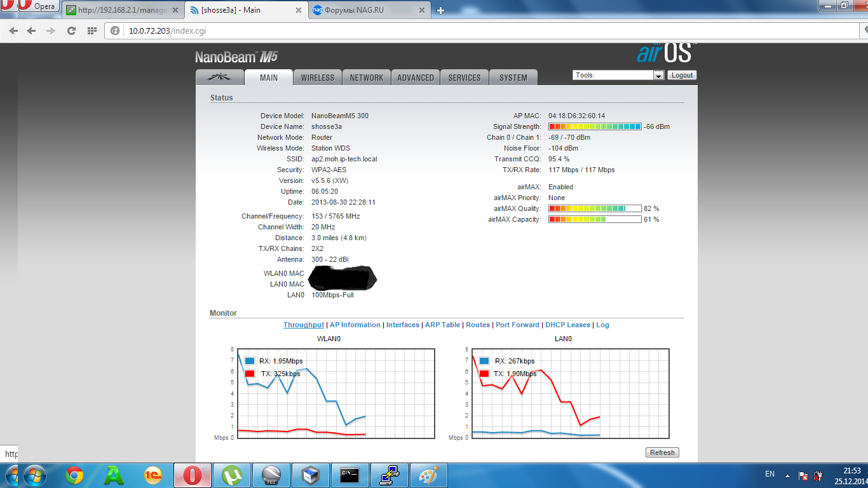Show hidden system tray icons
868x488 pixels.
(787, 475)
